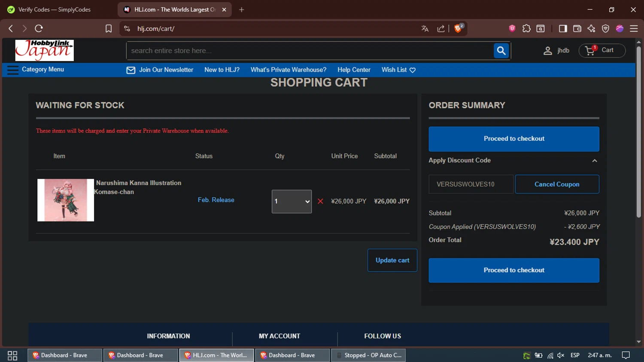Click the FOLLOW US footer heading

click(x=383, y=336)
